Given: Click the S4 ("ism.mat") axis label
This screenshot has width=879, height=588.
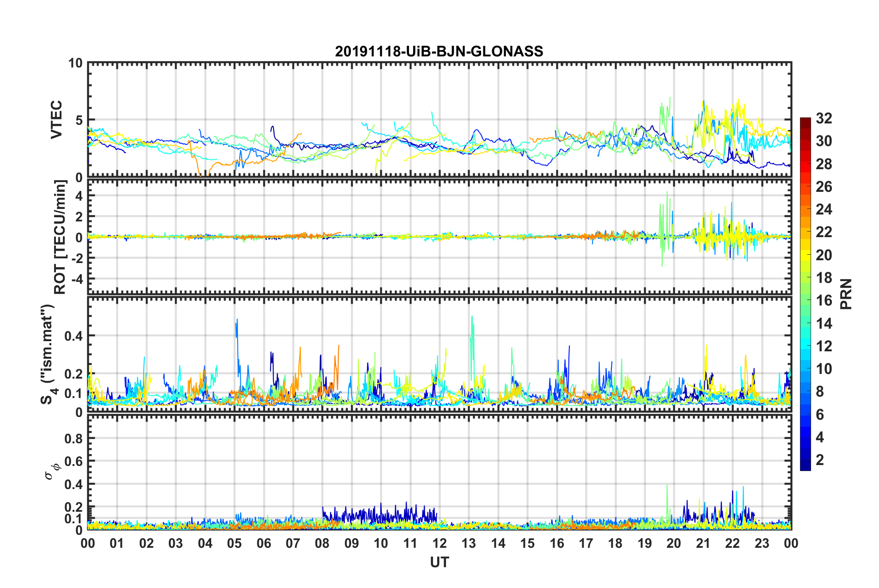Looking at the screenshot, I should tap(48, 354).
